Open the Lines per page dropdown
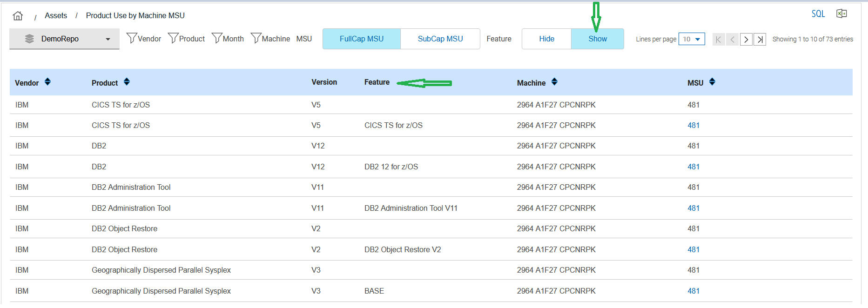868x308 pixels. click(692, 39)
